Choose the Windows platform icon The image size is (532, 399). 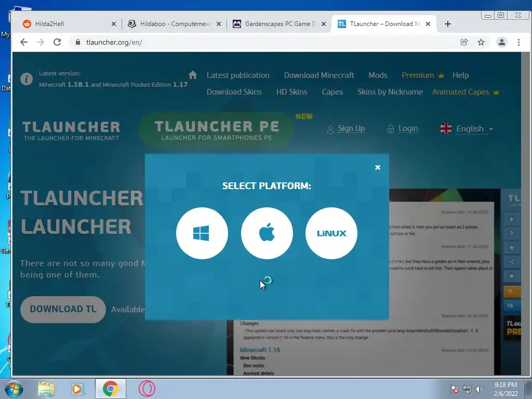[202, 233]
